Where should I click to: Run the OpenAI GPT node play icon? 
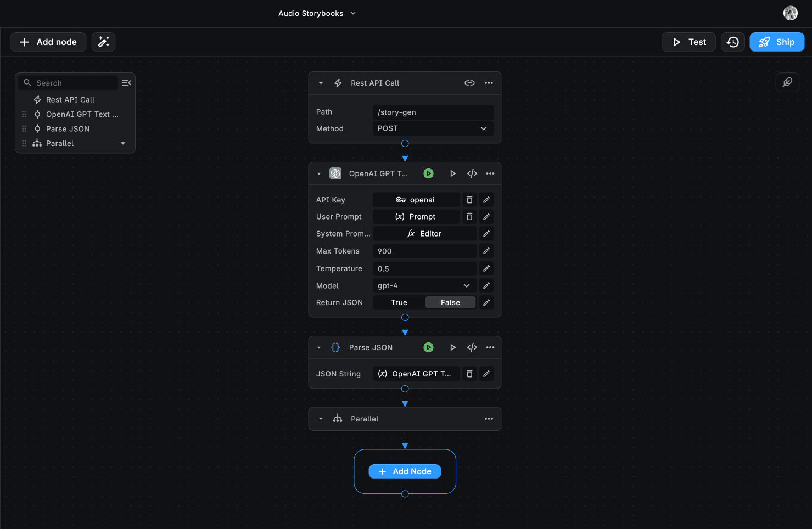pos(453,173)
